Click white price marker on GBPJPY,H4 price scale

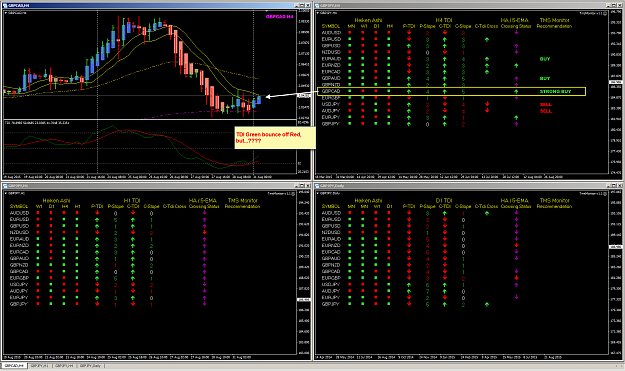pos(616,82)
